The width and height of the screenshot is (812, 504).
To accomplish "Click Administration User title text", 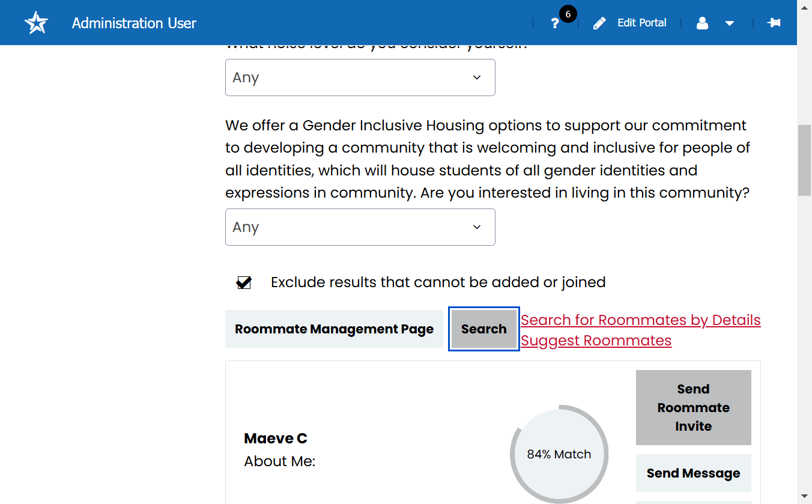I will (x=134, y=23).
